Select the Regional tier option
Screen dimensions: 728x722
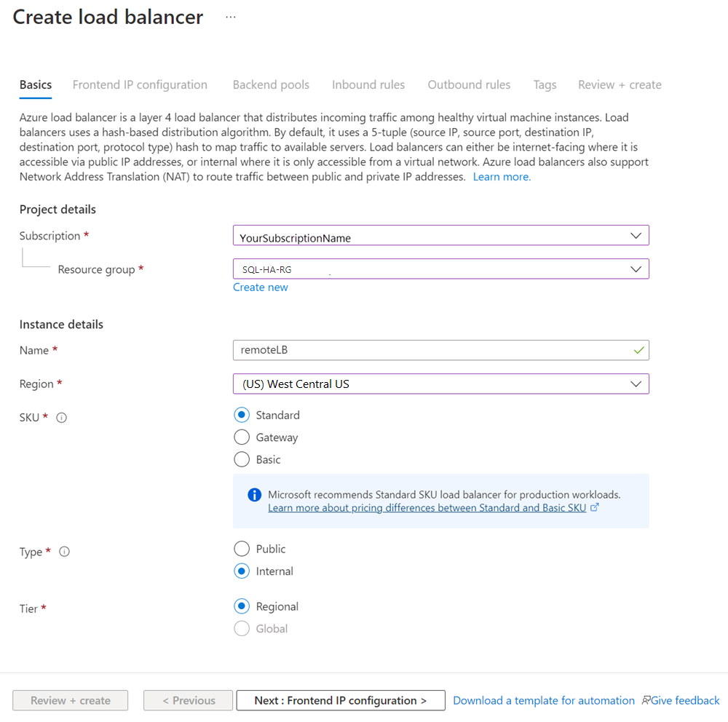click(x=241, y=606)
